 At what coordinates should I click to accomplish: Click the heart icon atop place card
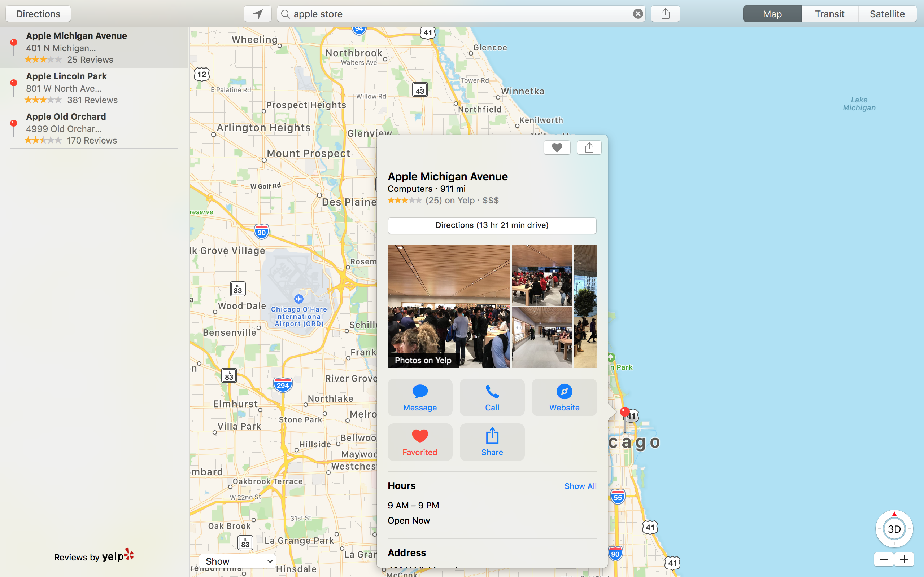(x=557, y=148)
